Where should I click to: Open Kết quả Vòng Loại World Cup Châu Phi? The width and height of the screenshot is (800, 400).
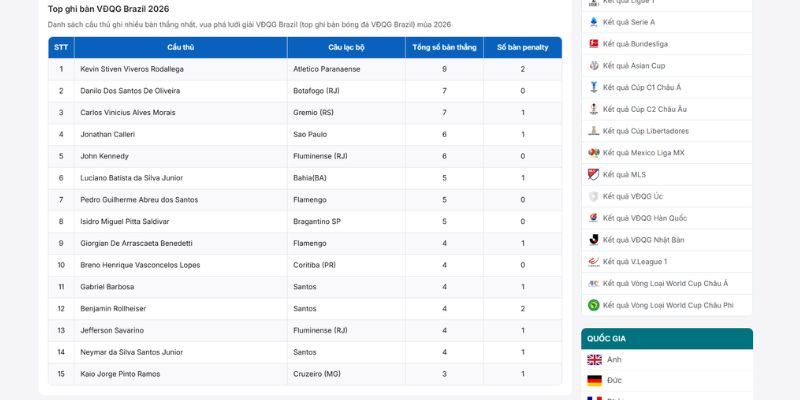(x=668, y=305)
